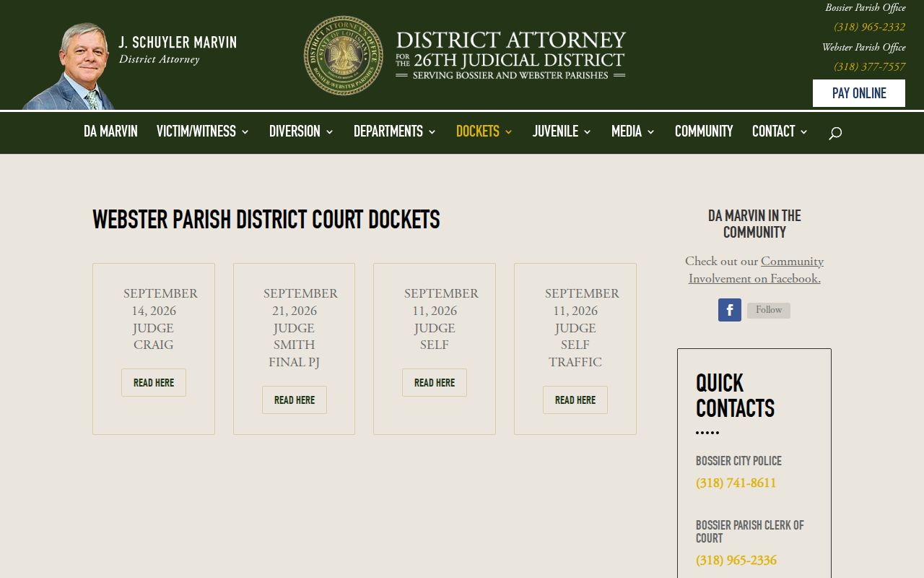Call the Webster Parish Office number (318) 377-7557
The height and width of the screenshot is (578, 924).
869,66
